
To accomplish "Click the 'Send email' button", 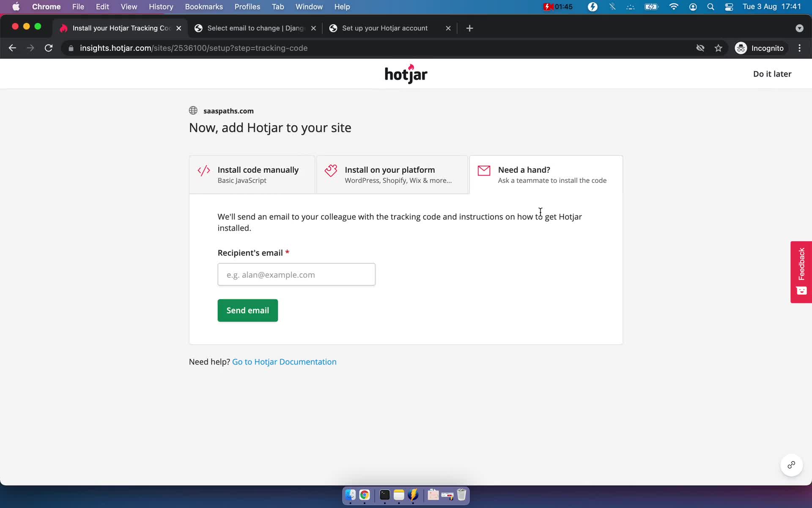I will (248, 310).
